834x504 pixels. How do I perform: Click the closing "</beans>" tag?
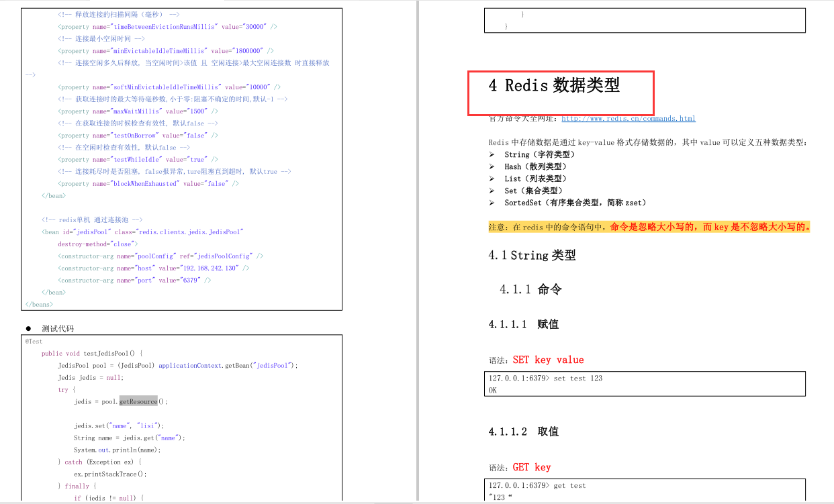(39, 305)
